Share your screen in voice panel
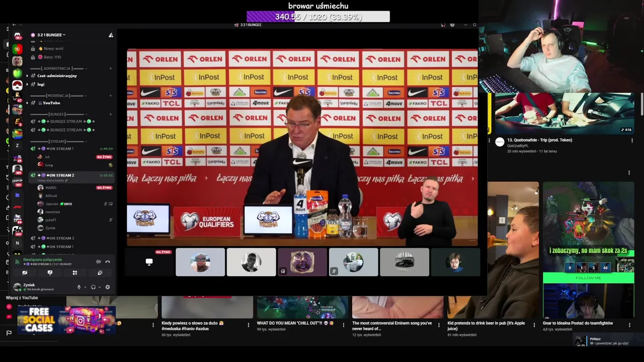The height and width of the screenshot is (362, 644). click(x=50, y=273)
